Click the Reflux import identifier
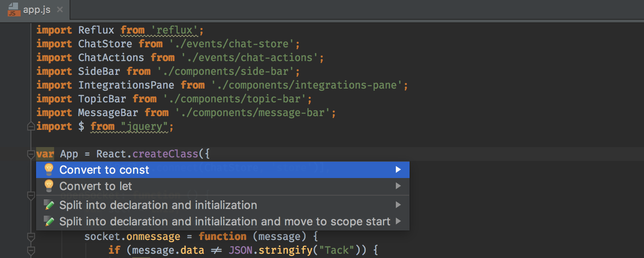 pos(96,30)
